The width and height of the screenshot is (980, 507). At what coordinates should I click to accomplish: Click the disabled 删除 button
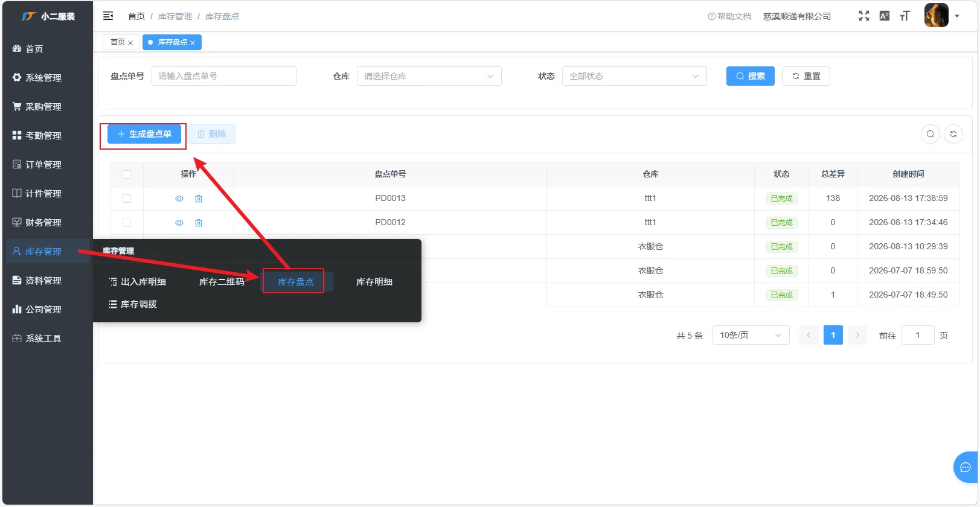point(211,134)
